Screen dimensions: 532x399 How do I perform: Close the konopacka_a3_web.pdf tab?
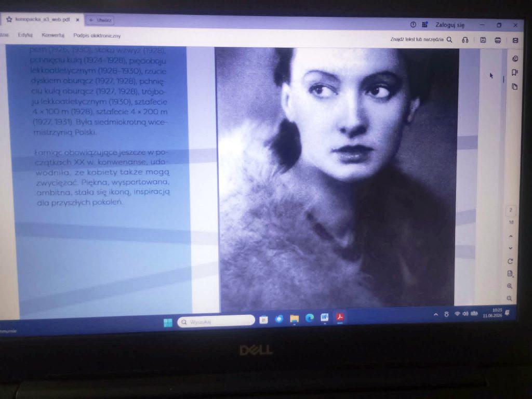tap(77, 20)
